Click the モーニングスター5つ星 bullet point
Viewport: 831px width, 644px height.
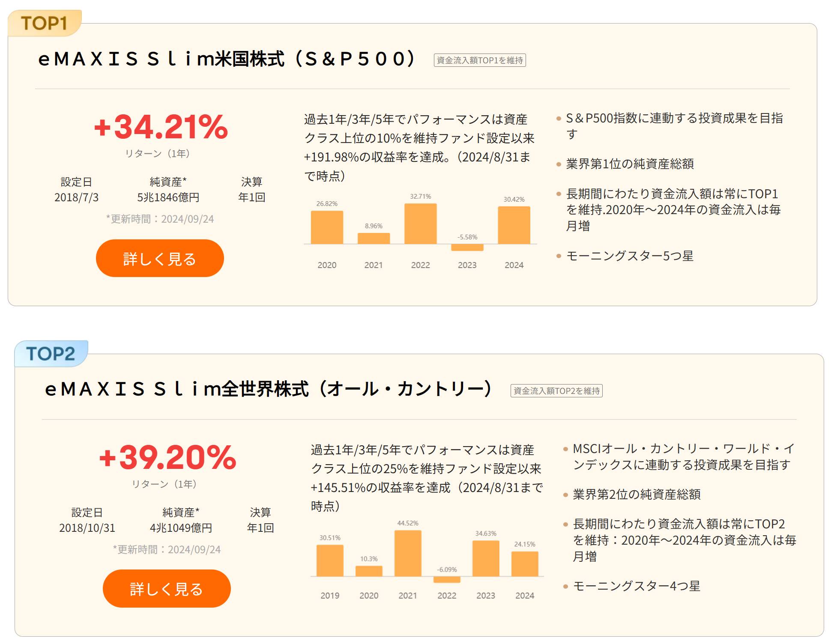(x=630, y=256)
